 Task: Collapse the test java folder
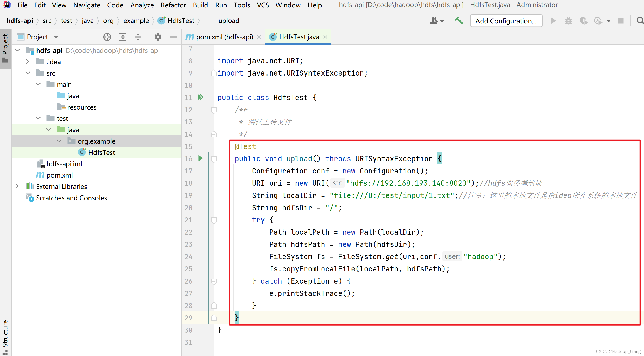pos(49,129)
